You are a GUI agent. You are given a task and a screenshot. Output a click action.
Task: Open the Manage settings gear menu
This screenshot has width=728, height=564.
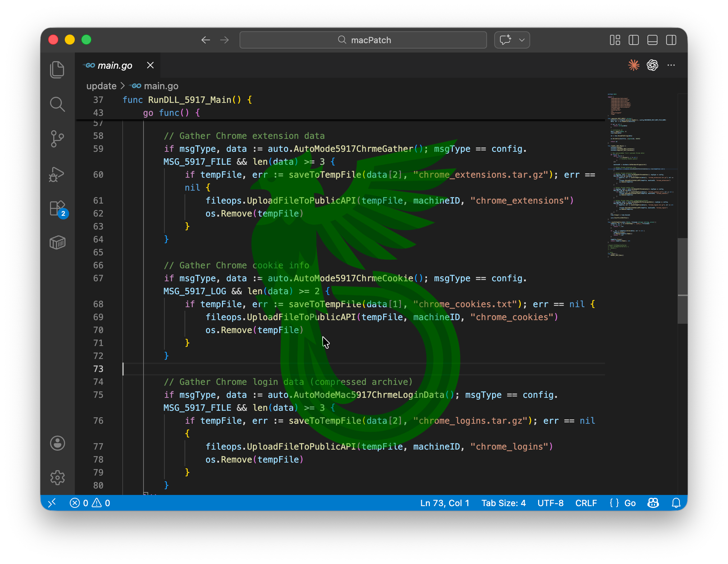[x=57, y=478]
